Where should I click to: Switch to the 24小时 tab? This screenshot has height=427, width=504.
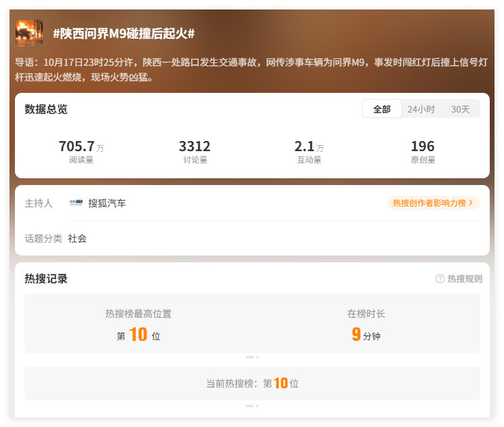(x=421, y=109)
